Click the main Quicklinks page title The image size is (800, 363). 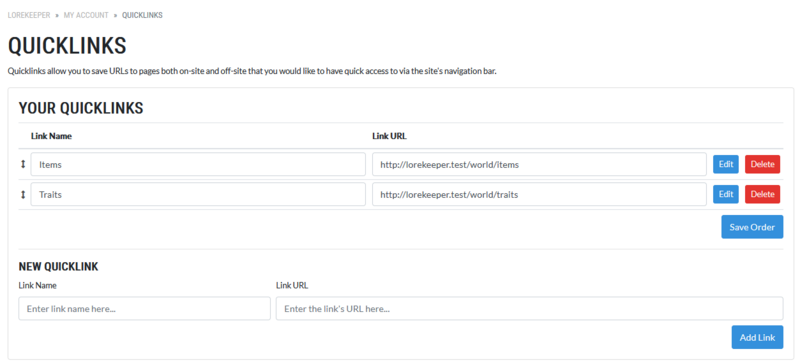pyautogui.click(x=67, y=46)
